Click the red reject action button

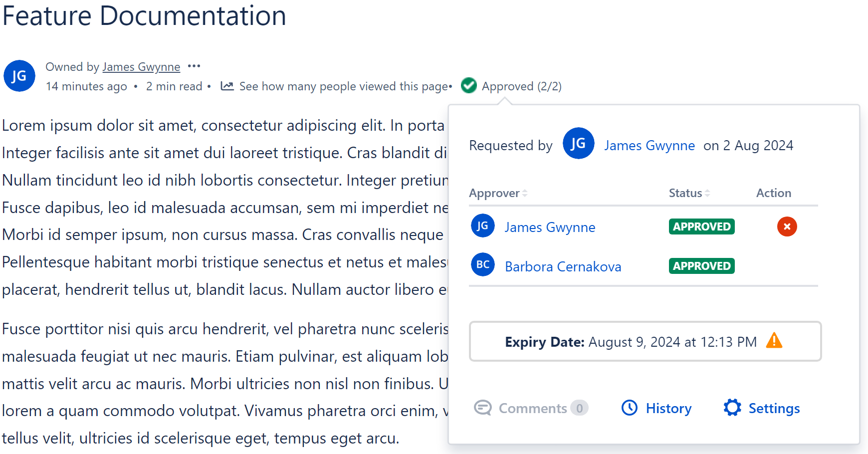point(787,227)
